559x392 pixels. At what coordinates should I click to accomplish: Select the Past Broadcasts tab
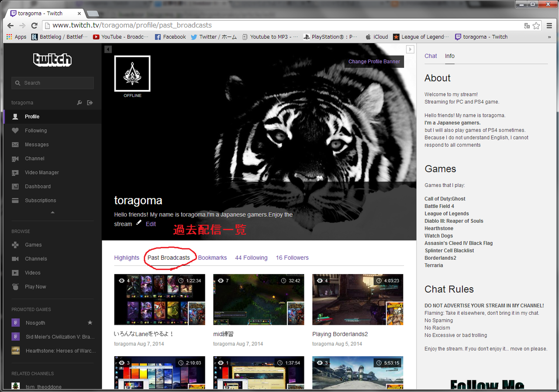169,258
